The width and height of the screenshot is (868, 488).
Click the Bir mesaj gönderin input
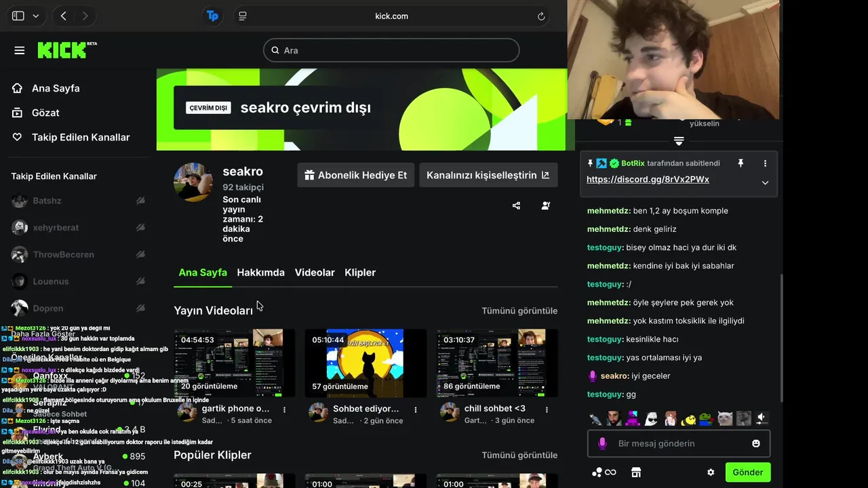point(679,443)
